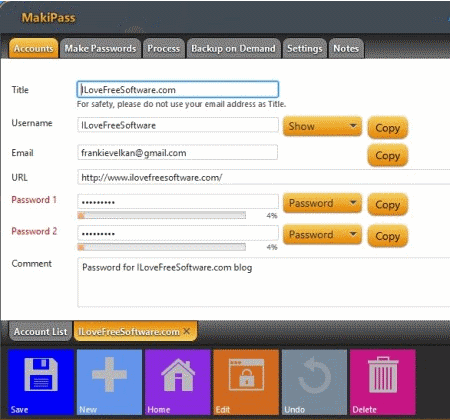Viewport: 450px width, 420px height.
Task: Select the Account List tab
Action: click(x=40, y=331)
